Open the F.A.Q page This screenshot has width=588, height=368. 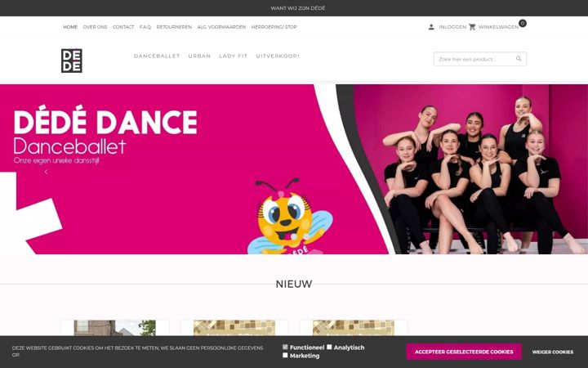point(145,27)
